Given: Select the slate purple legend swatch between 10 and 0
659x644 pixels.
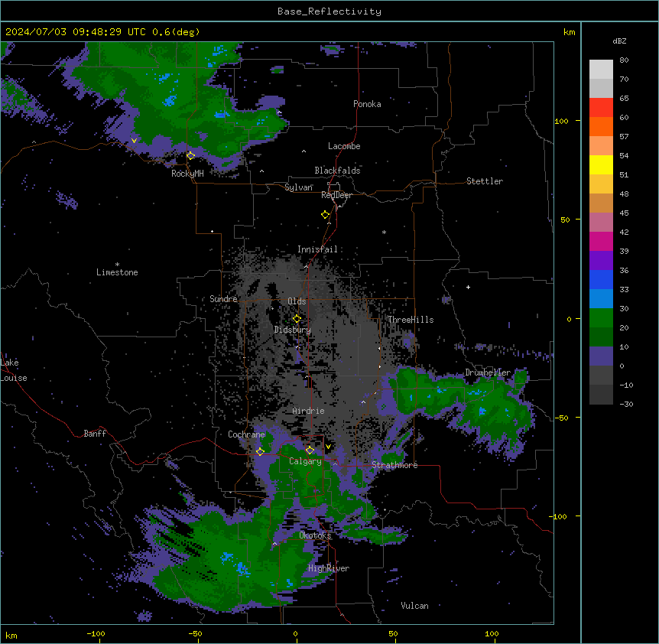Looking at the screenshot, I should pos(601,356).
